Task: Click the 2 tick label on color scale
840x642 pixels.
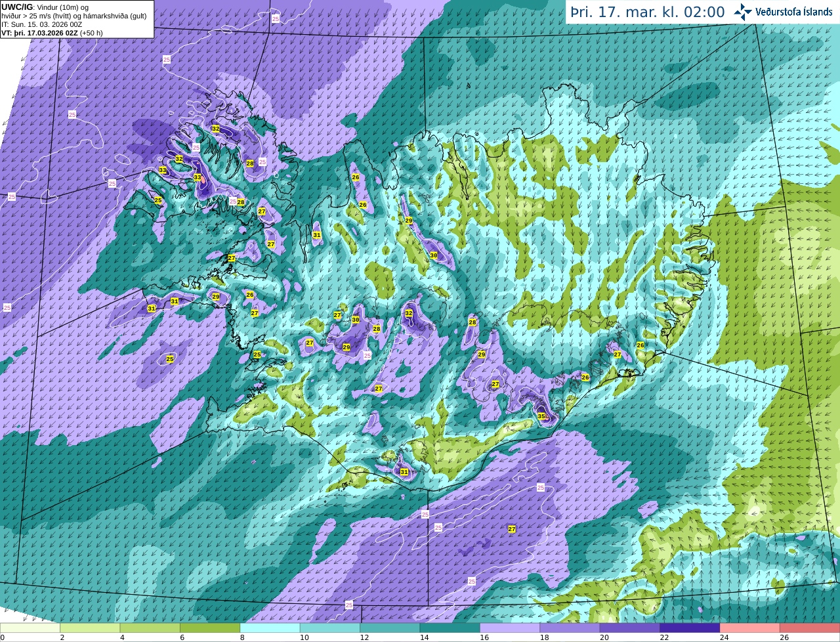Action: point(62,637)
